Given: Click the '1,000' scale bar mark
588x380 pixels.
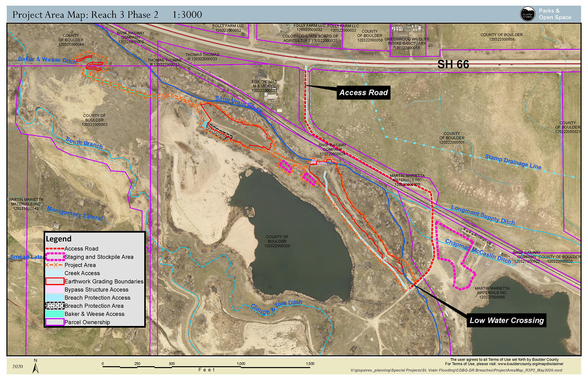Looking at the screenshot, I should [x=241, y=364].
